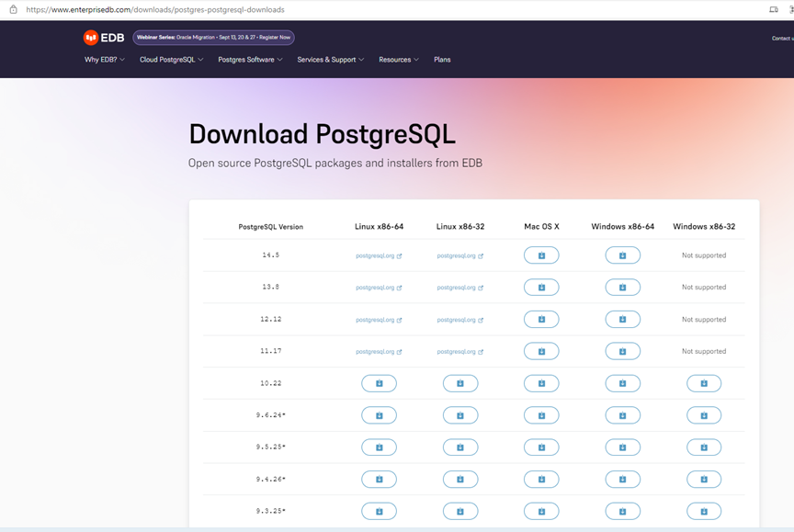Open postgresql.org link for 12.12 Linux x86-64

coord(379,320)
